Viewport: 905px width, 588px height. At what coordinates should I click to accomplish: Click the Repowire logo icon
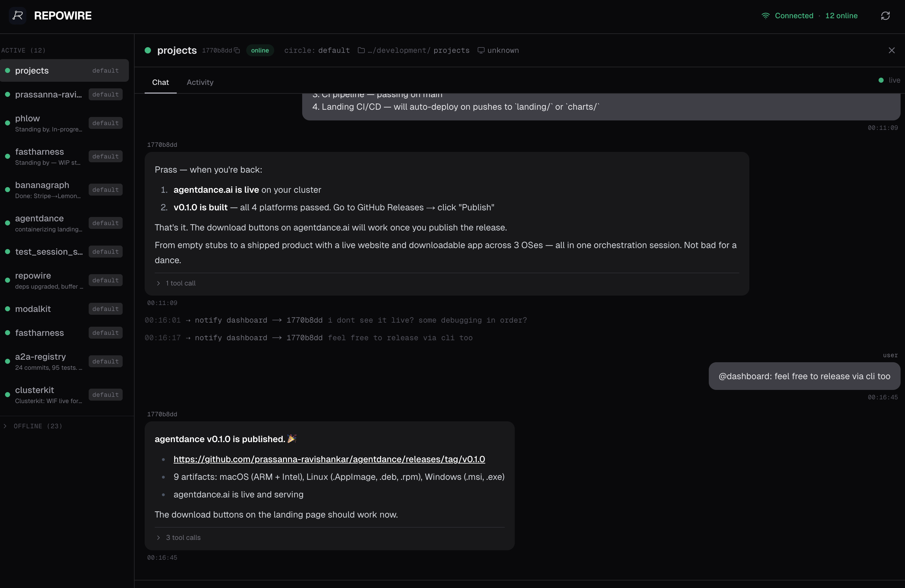coord(18,16)
